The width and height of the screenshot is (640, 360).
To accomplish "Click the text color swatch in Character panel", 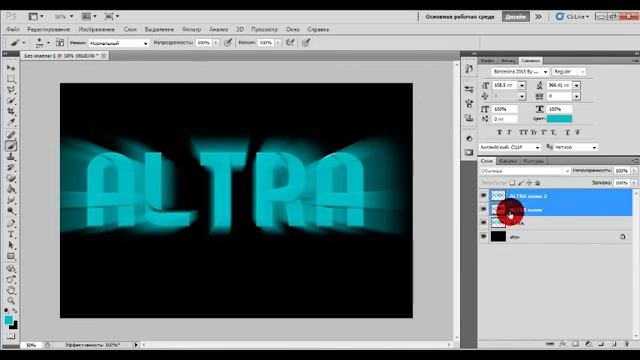I will (559, 119).
